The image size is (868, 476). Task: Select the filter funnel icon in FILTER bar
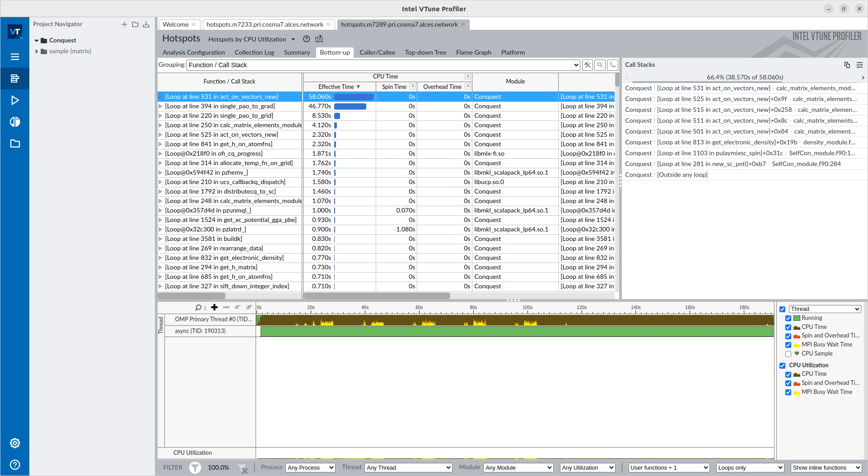[x=195, y=468]
